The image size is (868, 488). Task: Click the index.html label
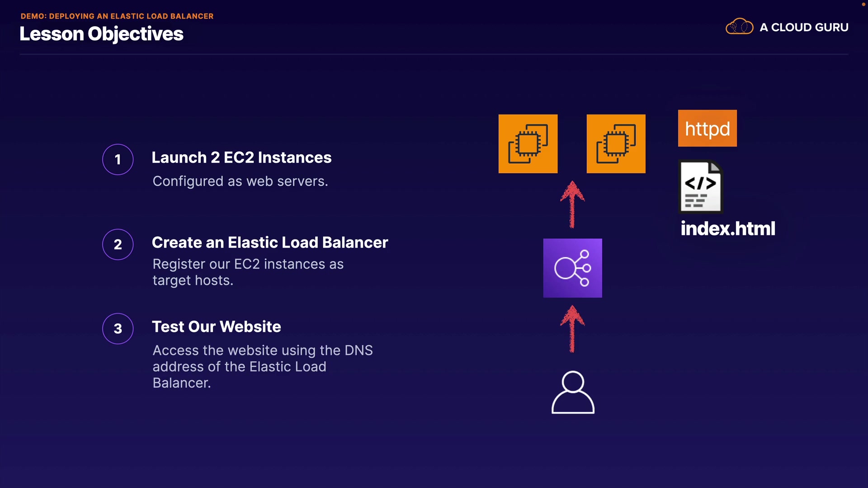click(x=728, y=228)
